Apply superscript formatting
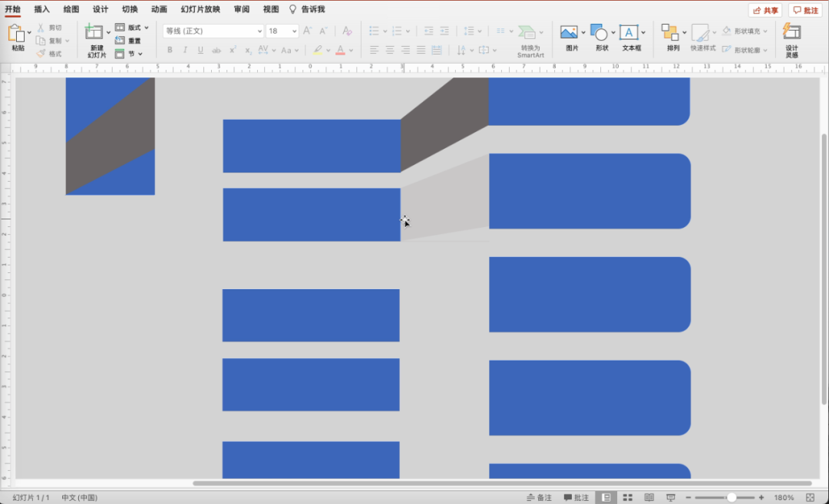 pyautogui.click(x=232, y=50)
